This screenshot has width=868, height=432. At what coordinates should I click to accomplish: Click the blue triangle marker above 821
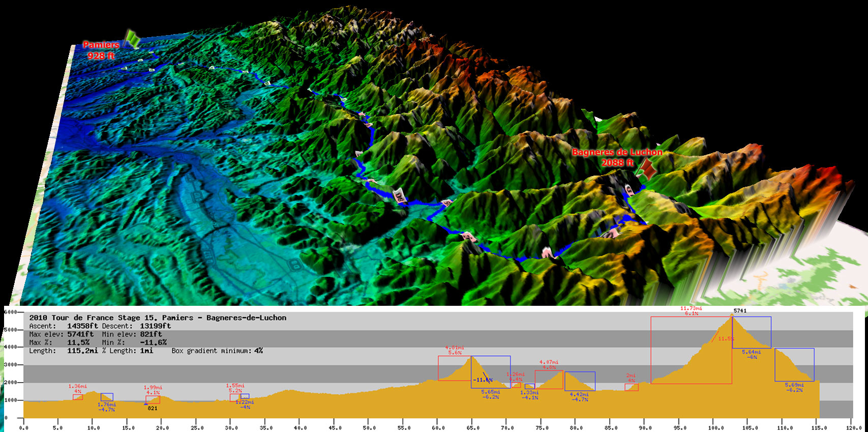tap(146, 404)
